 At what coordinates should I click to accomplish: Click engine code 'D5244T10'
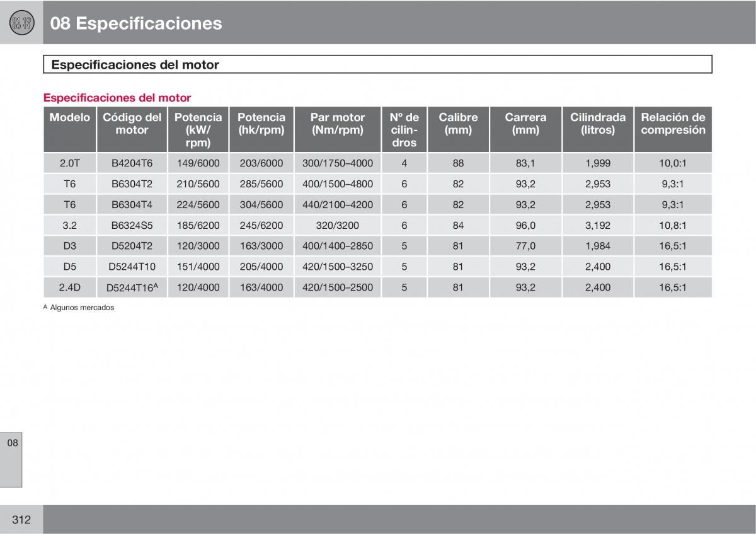point(132,267)
